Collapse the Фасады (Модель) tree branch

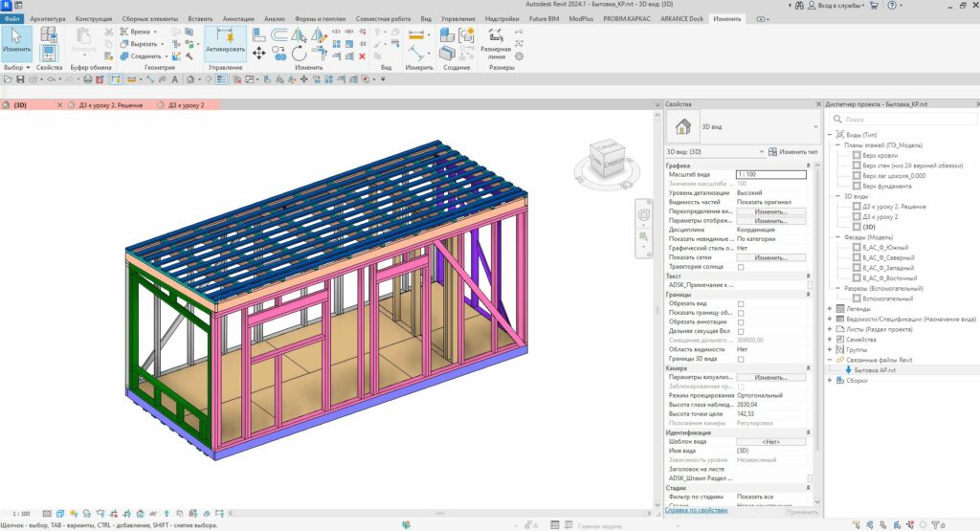pyautogui.click(x=836, y=236)
